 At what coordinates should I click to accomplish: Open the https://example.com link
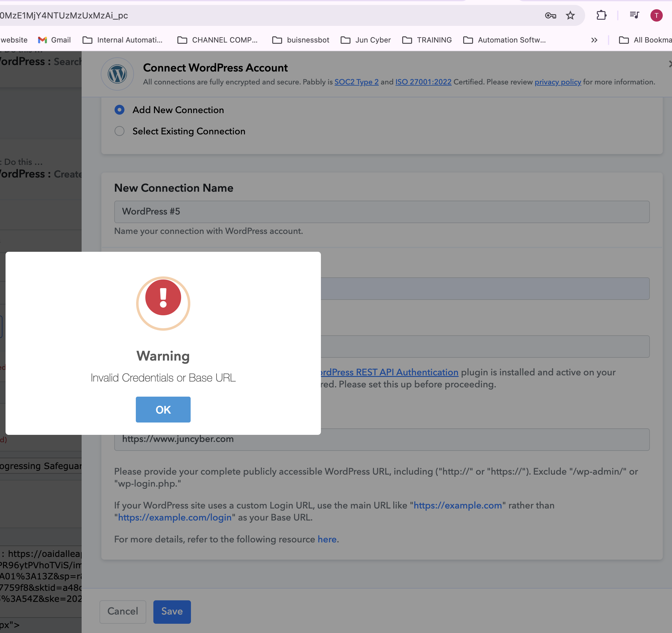458,505
